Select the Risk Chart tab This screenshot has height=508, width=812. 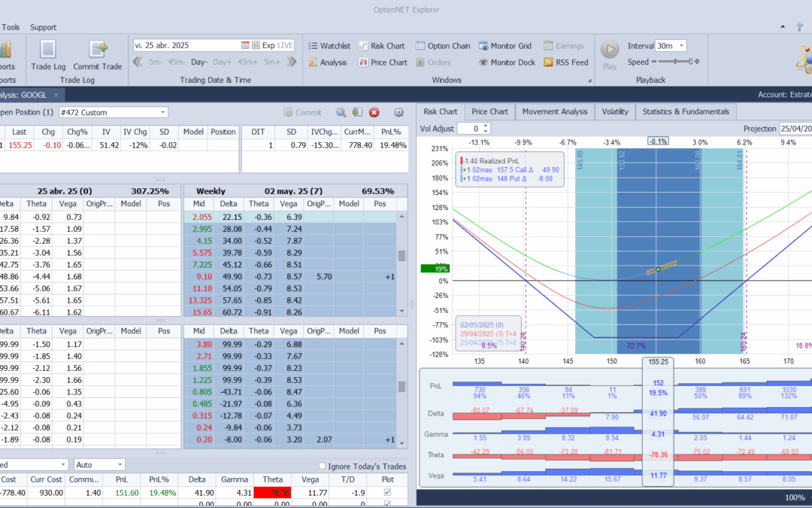pos(440,111)
